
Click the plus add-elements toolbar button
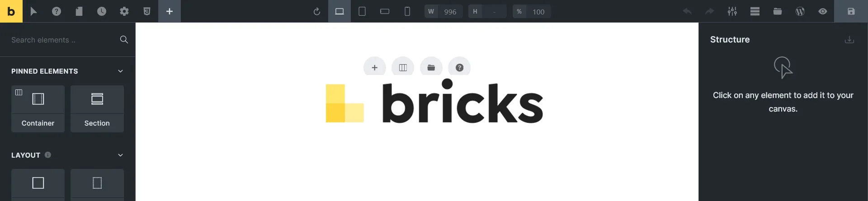170,11
